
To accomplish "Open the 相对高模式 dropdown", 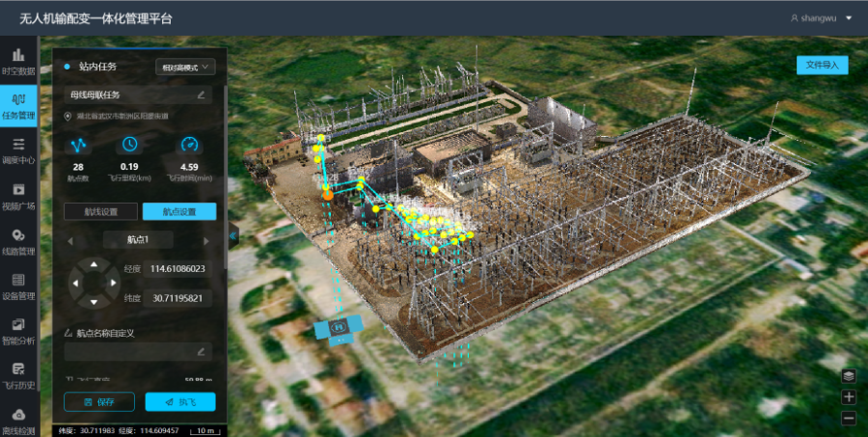I will pyautogui.click(x=184, y=67).
